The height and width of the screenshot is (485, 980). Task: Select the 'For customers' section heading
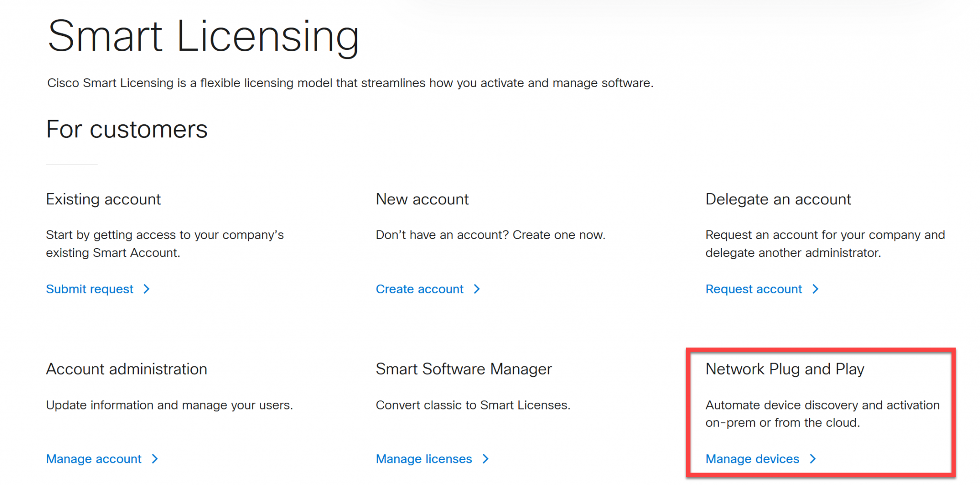pos(127,129)
